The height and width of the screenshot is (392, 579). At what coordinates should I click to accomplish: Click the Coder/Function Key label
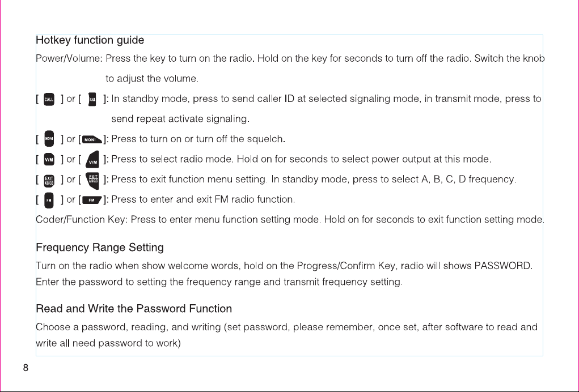tap(82, 219)
